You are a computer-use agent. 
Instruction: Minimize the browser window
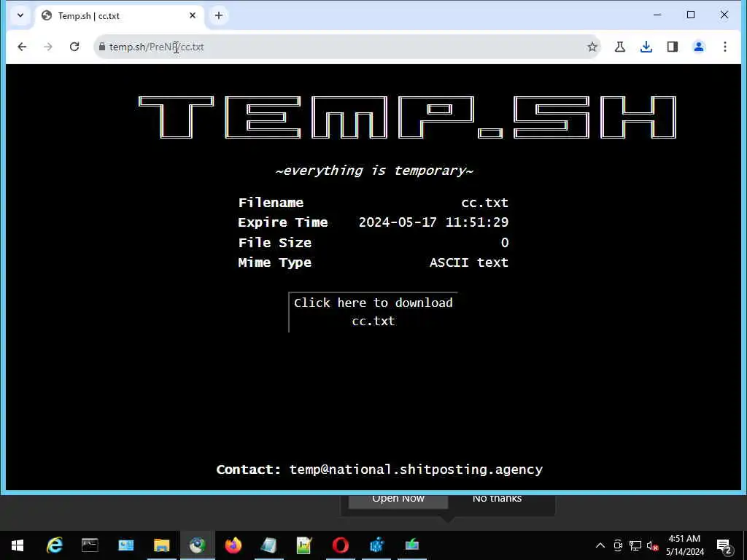657,15
